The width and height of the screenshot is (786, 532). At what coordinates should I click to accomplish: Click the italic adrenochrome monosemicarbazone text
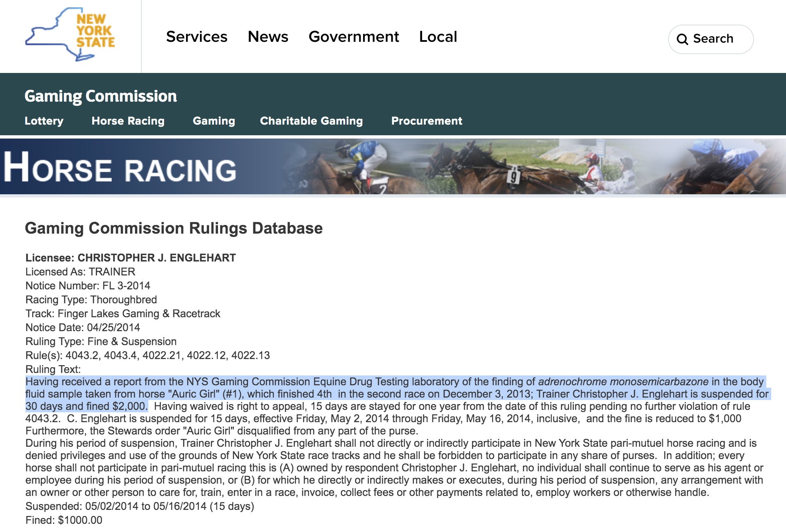coord(623,382)
